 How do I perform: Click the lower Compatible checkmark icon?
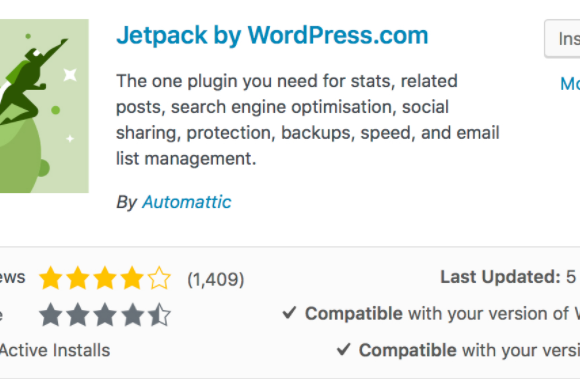click(344, 349)
